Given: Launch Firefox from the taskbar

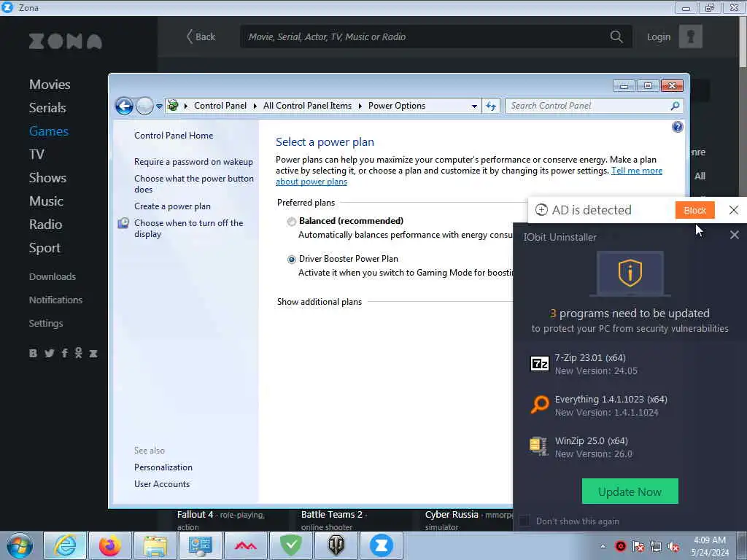Looking at the screenshot, I should (110, 545).
